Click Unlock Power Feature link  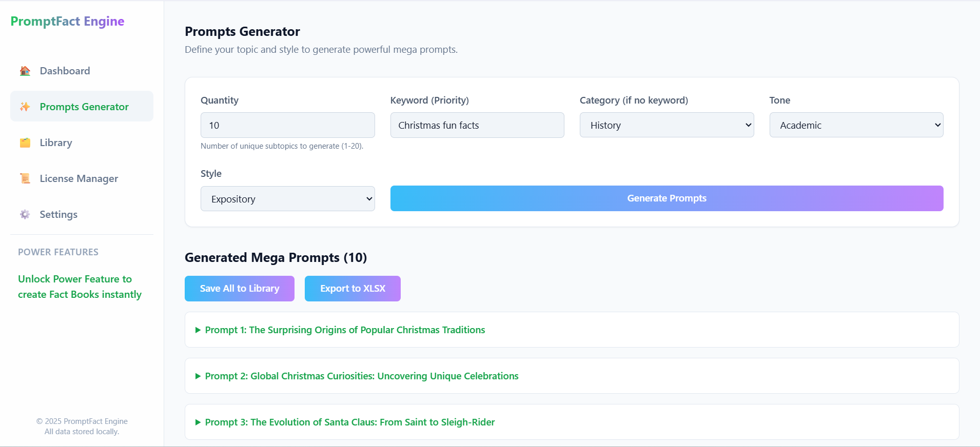pos(80,287)
